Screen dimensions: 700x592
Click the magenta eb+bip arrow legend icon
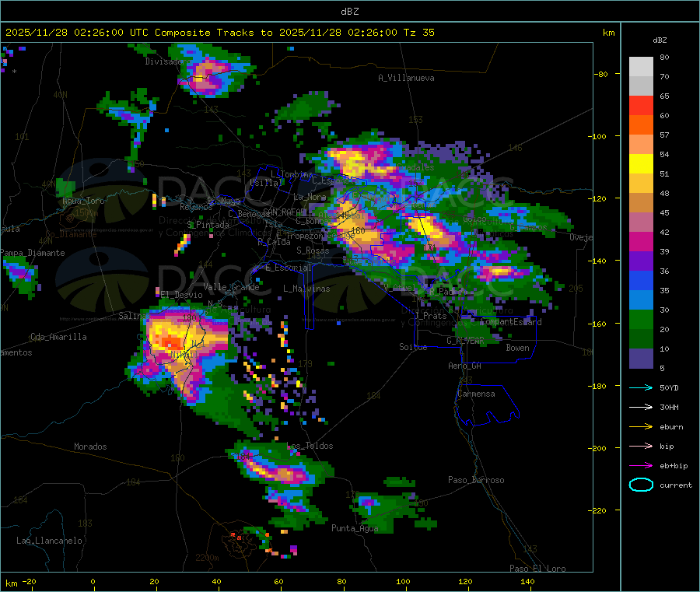coord(641,466)
